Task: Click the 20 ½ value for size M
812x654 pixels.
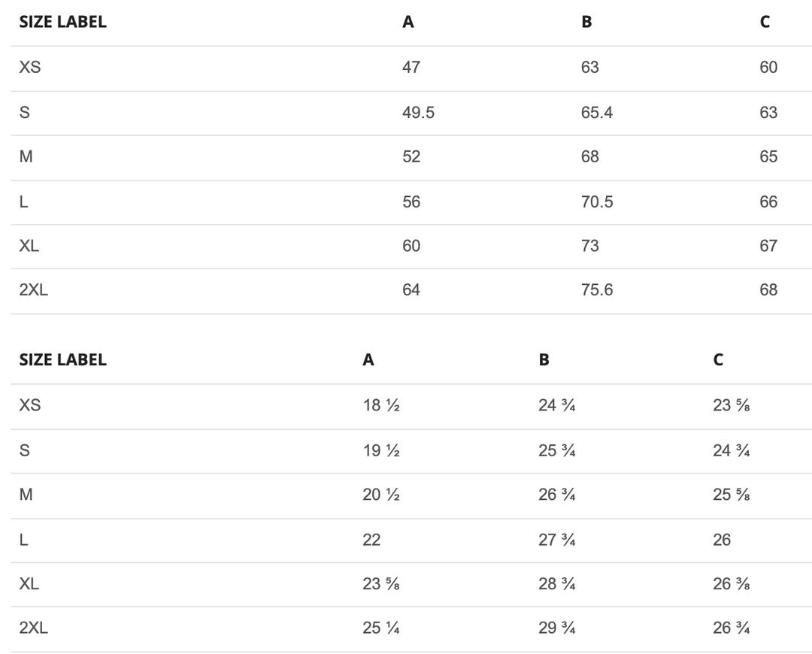Action: 380,495
